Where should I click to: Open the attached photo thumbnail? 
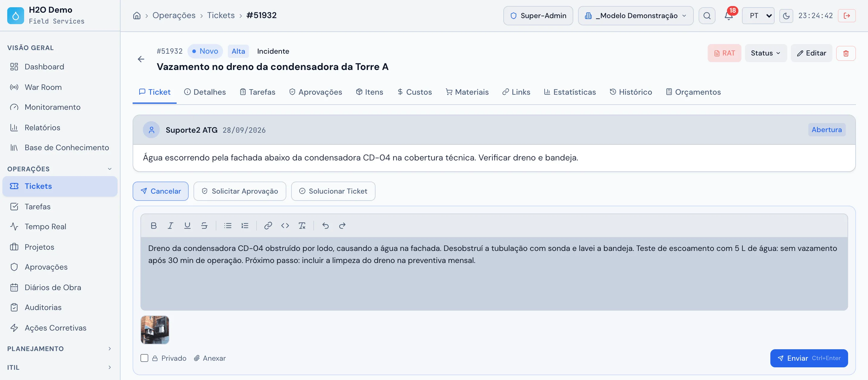[155, 330]
